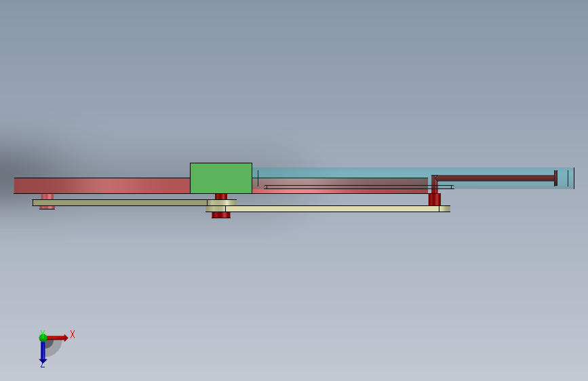
Task: Select the olive link bar on the left
Action: click(x=120, y=203)
